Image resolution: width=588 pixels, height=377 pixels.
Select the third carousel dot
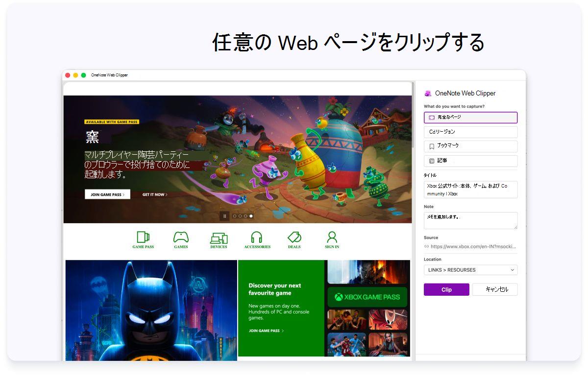[245, 216]
